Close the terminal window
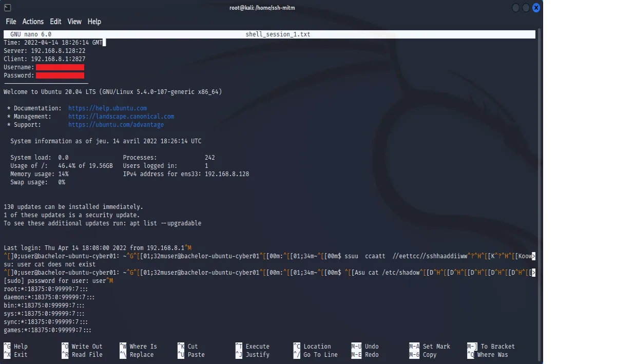The width and height of the screenshot is (635, 364). [536, 8]
